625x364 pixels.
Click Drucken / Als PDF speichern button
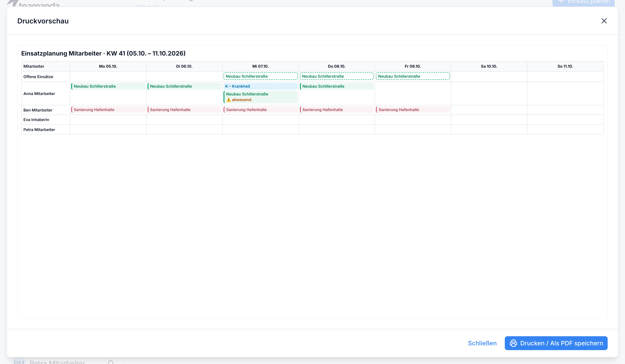[556, 343]
